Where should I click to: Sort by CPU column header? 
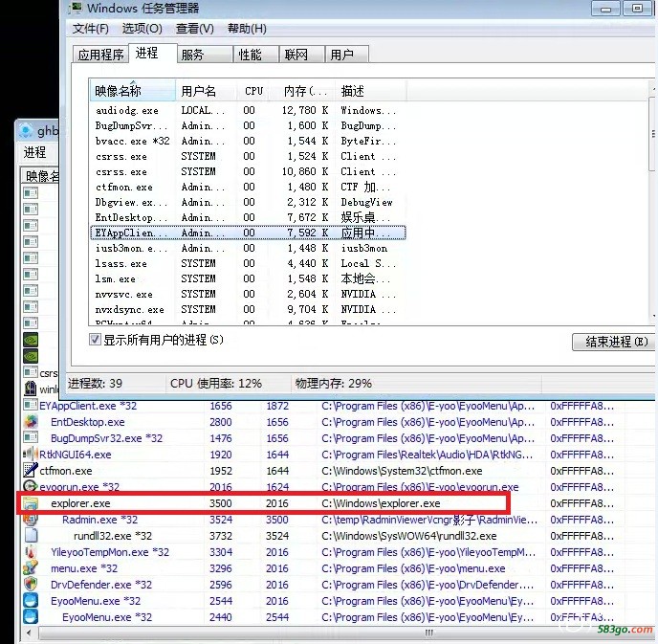point(254,91)
